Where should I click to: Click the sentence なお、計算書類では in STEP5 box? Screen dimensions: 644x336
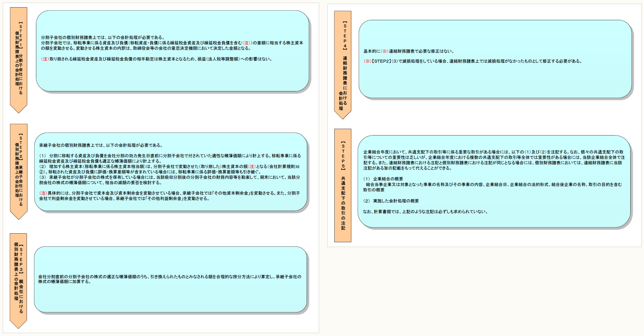click(x=425, y=212)
